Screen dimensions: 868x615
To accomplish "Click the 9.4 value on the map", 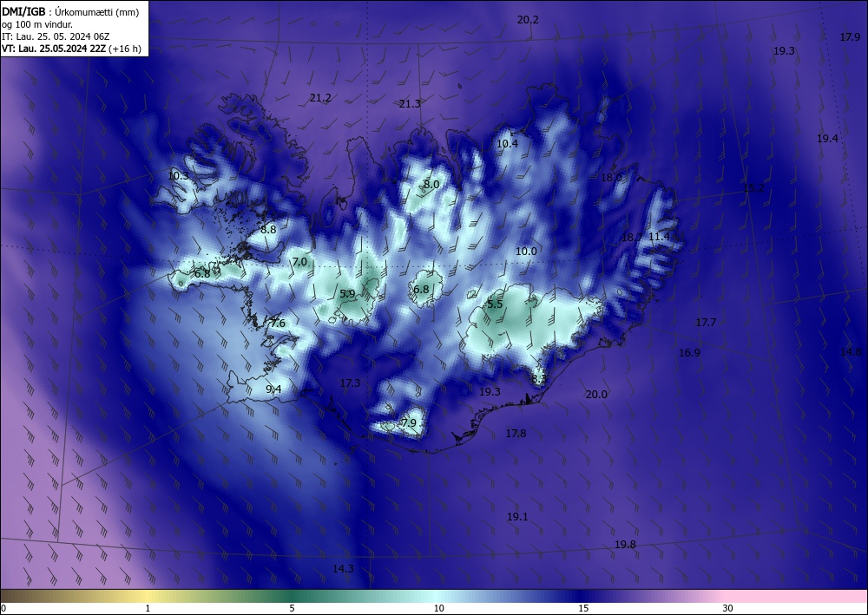I will [273, 389].
